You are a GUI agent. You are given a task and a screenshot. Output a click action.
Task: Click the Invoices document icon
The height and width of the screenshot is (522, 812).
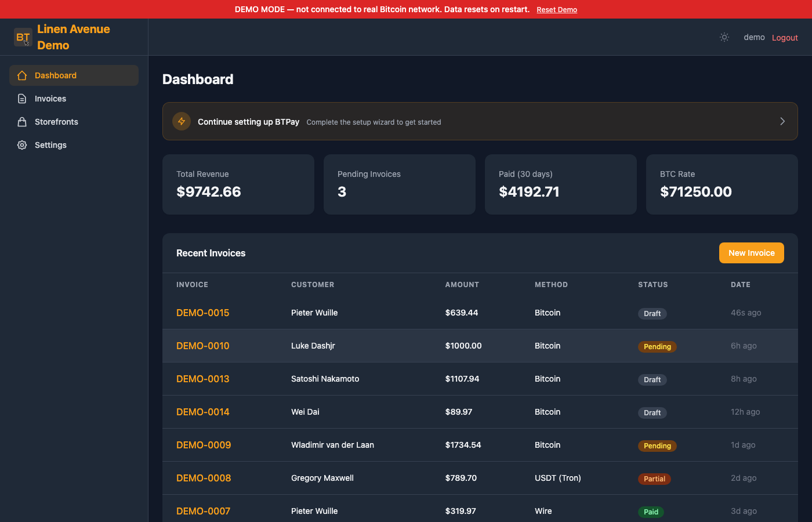tap(22, 99)
